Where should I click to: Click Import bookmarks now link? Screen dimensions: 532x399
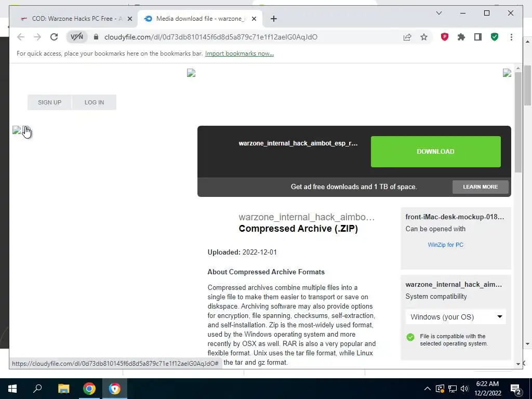click(240, 54)
